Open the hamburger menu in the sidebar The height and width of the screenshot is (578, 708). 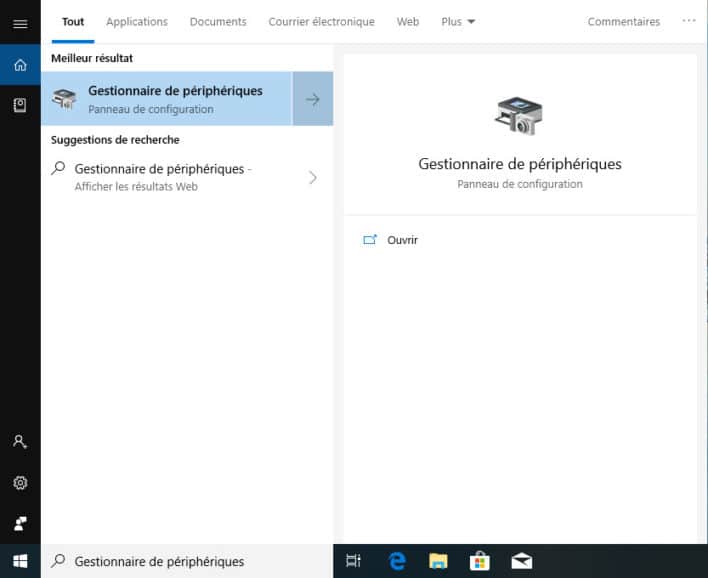click(x=20, y=23)
